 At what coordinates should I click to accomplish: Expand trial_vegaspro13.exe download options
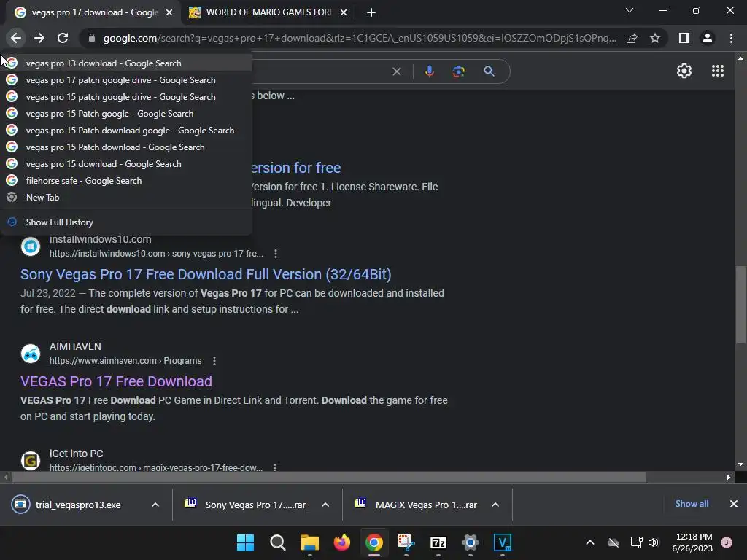[x=155, y=505]
